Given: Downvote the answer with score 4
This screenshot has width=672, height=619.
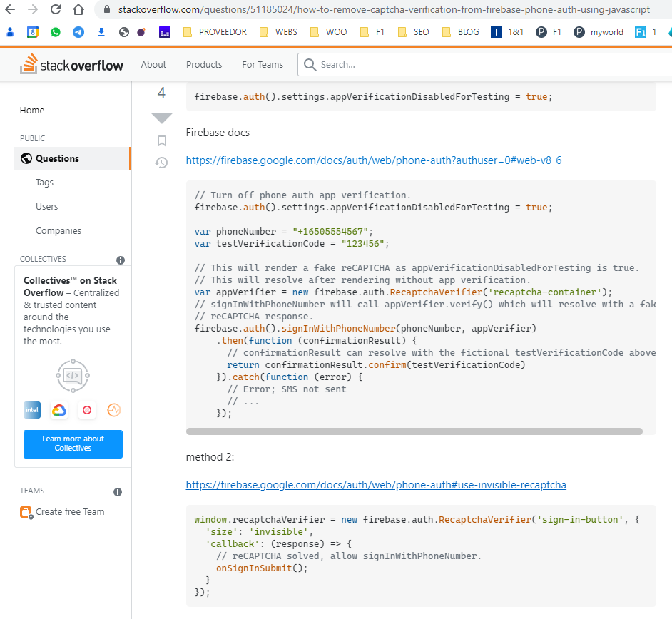Looking at the screenshot, I should pyautogui.click(x=161, y=118).
